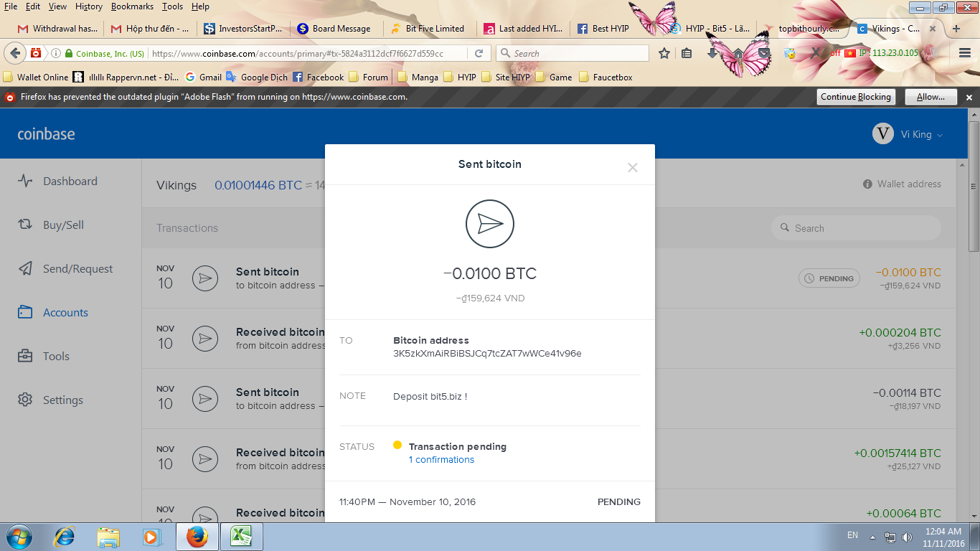Click the Firefox bookmark star icon
Image resolution: width=980 pixels, height=551 pixels.
point(664,53)
